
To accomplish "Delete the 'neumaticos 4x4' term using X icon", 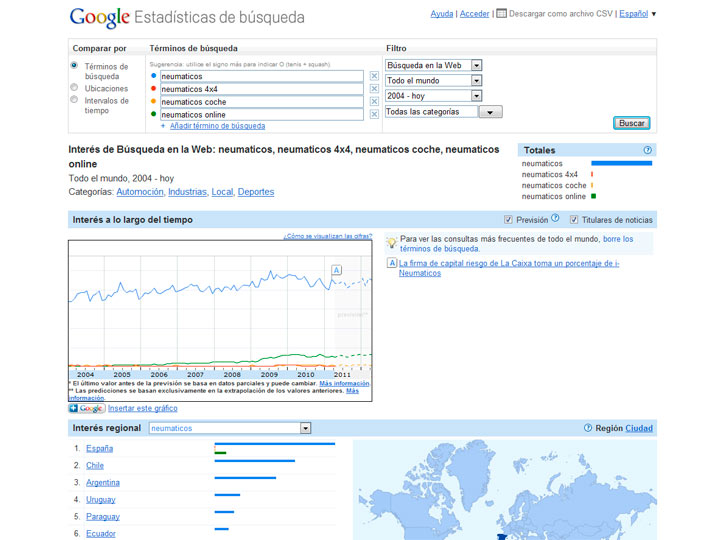I will (x=374, y=89).
